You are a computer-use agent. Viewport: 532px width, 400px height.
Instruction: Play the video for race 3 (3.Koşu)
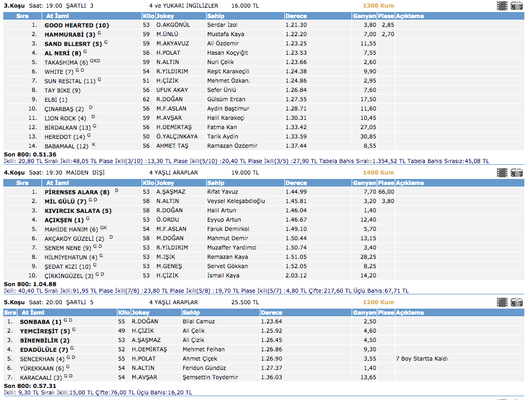(x=502, y=6)
